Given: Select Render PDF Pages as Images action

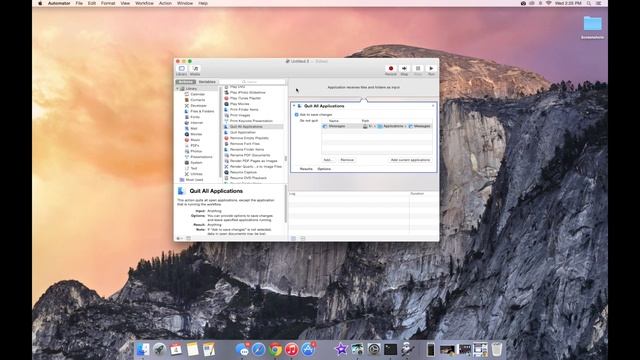Looking at the screenshot, I should pyautogui.click(x=253, y=161).
